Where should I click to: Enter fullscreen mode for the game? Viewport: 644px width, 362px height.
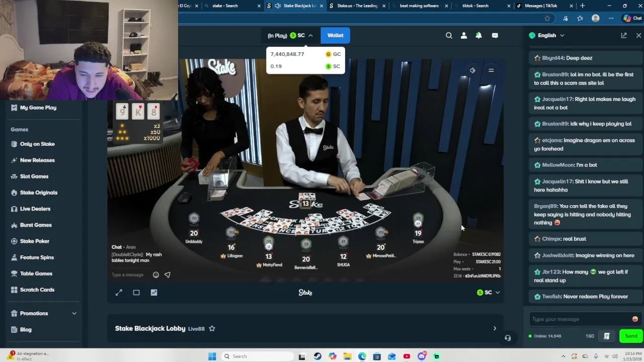119,293
